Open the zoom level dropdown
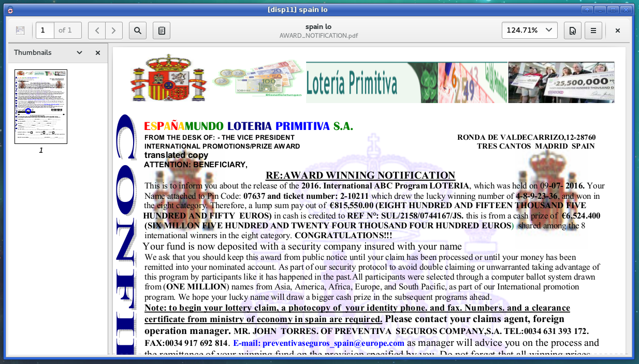 click(x=548, y=31)
